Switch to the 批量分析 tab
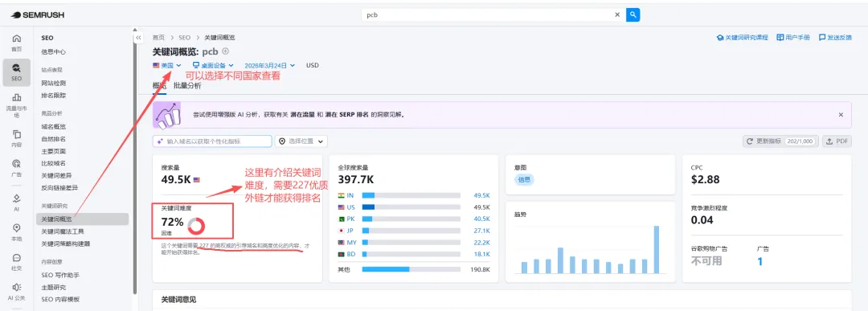This screenshot has width=868, height=311. coord(187,86)
